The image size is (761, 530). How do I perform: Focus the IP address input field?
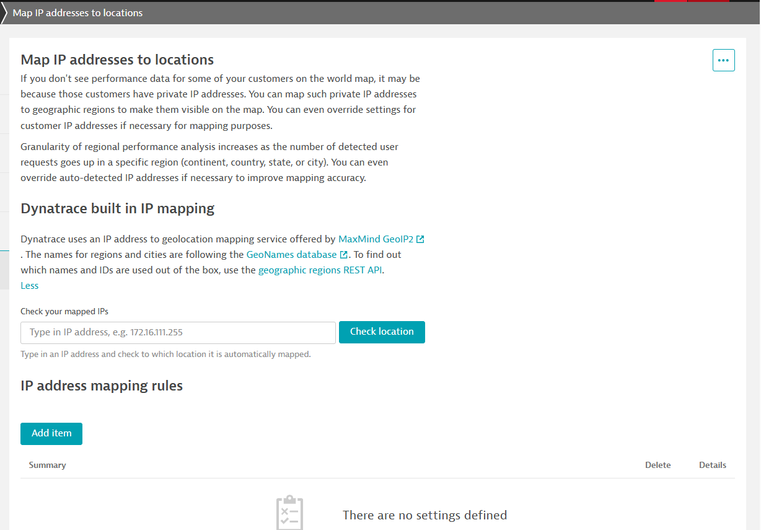pos(178,332)
